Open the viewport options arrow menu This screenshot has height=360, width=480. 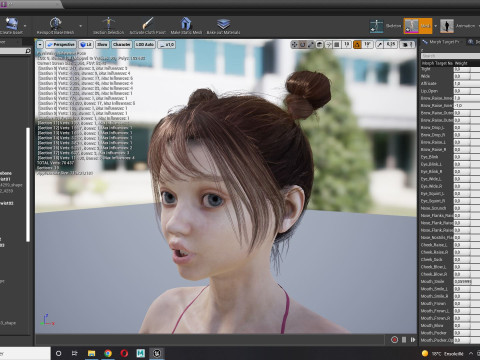click(40, 44)
